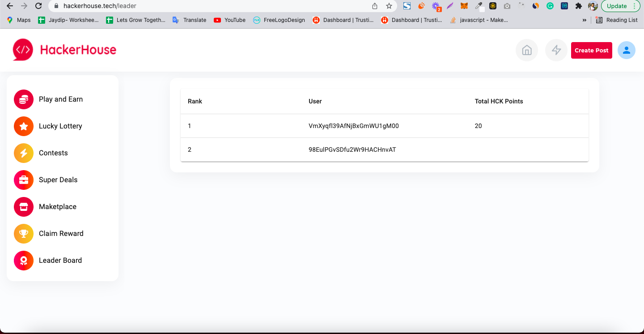Open Leader Board medal icon
644x334 pixels.
23,260
